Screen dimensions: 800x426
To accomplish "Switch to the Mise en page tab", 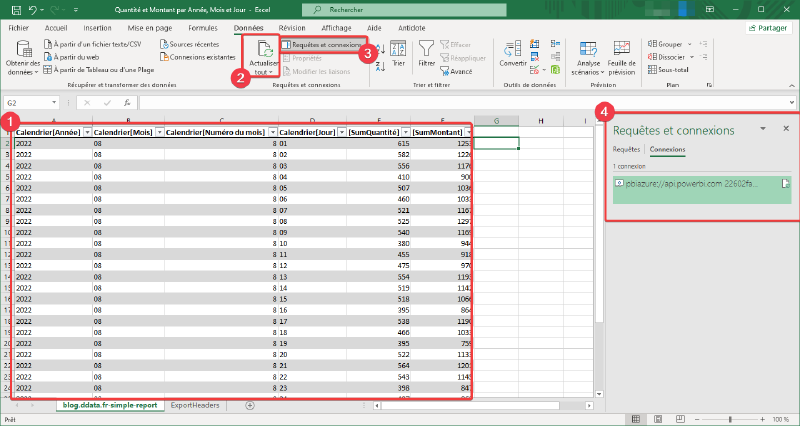I will coord(150,28).
